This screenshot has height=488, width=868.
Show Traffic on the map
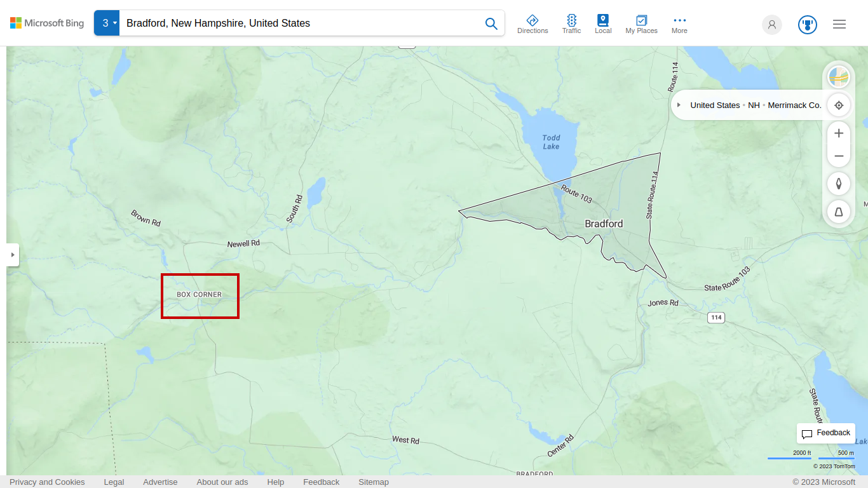point(571,24)
